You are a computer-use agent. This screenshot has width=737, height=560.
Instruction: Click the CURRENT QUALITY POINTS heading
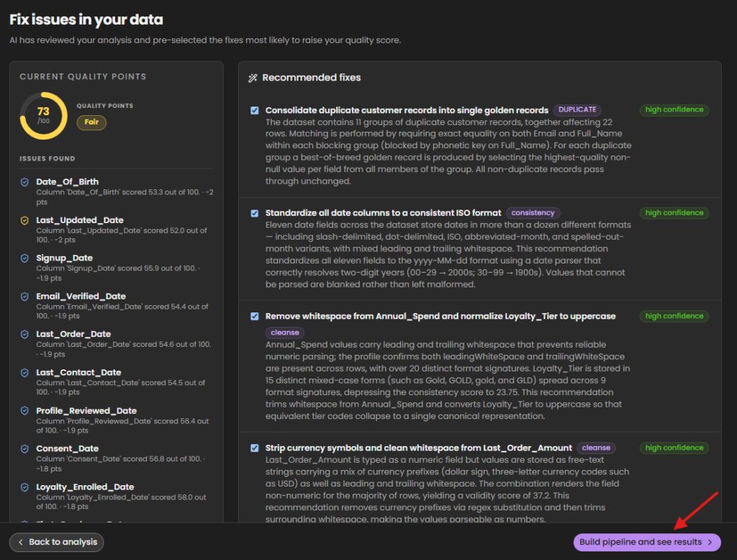click(83, 76)
